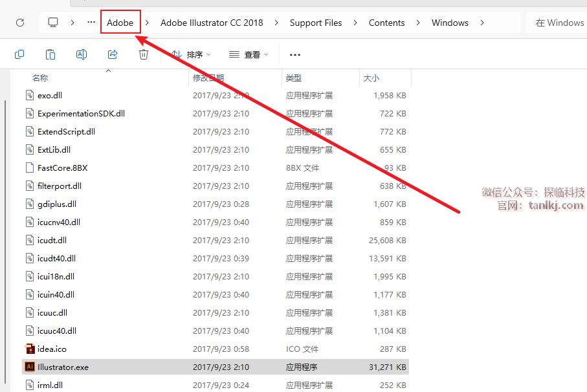
Task: Click the vertical scrollbar beside the file list
Action: point(5,241)
